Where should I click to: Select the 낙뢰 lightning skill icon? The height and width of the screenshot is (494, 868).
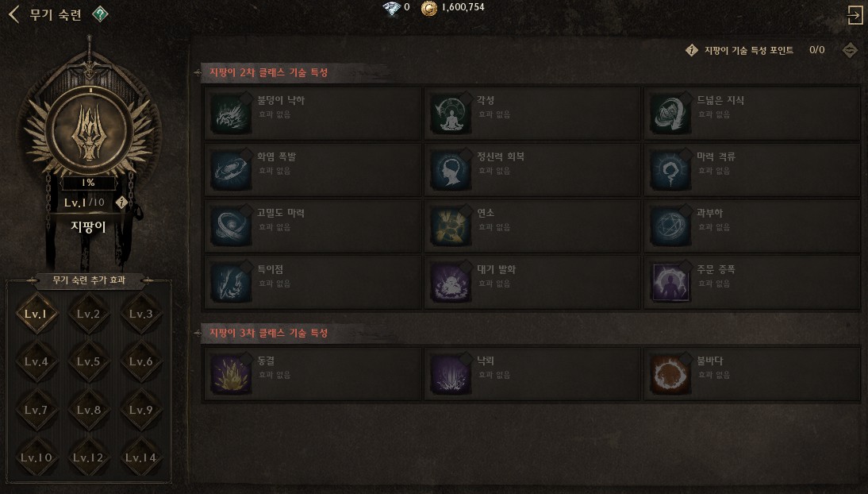pos(450,374)
